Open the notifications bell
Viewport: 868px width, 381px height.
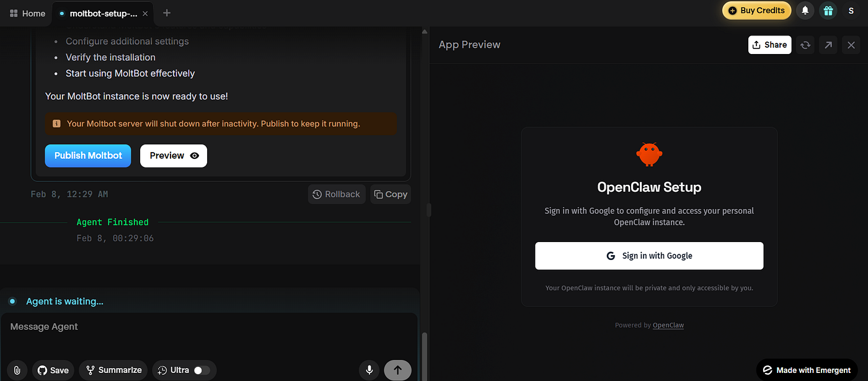click(805, 11)
